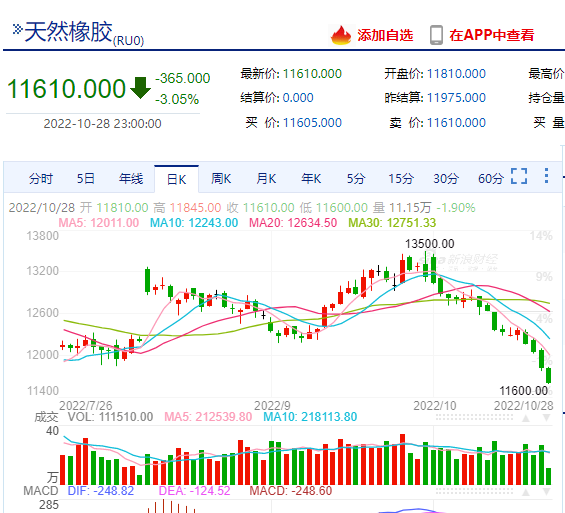Click the last candlestick at 2022/10/28
The width and height of the screenshot is (565, 513).
(548, 375)
